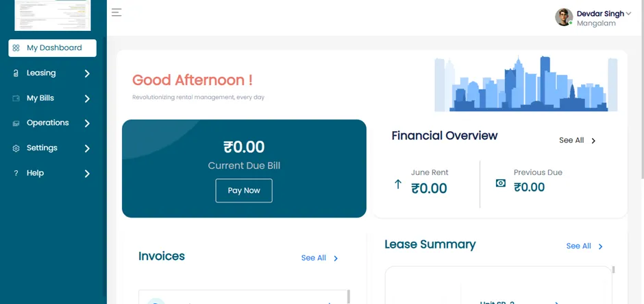Click the Operations sidebar icon
This screenshot has height=304, width=644.
click(16, 124)
